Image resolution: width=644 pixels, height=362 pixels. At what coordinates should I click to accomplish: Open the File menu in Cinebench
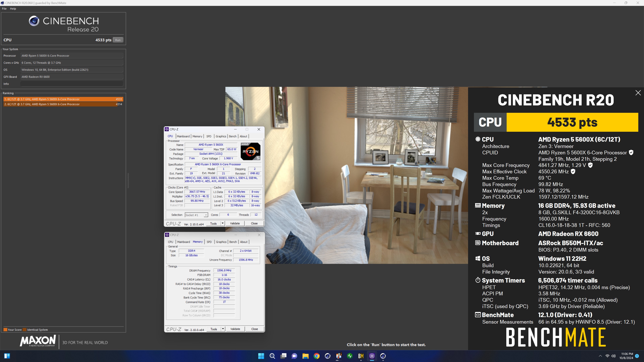point(4,9)
